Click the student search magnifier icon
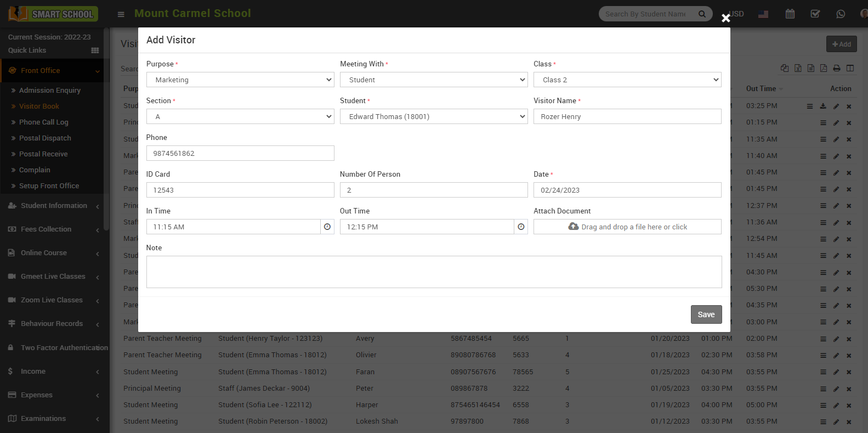This screenshot has width=868, height=433. [x=702, y=14]
